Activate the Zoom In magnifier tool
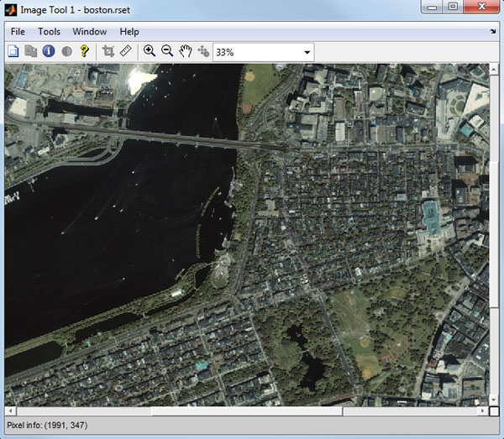The image size is (504, 439). (x=150, y=51)
